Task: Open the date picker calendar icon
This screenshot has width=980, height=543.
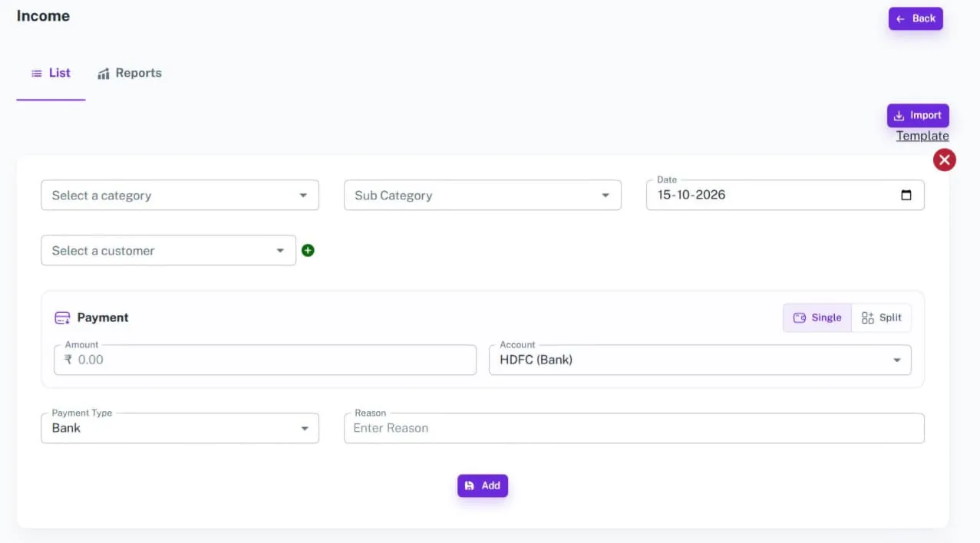Action: [x=906, y=195]
